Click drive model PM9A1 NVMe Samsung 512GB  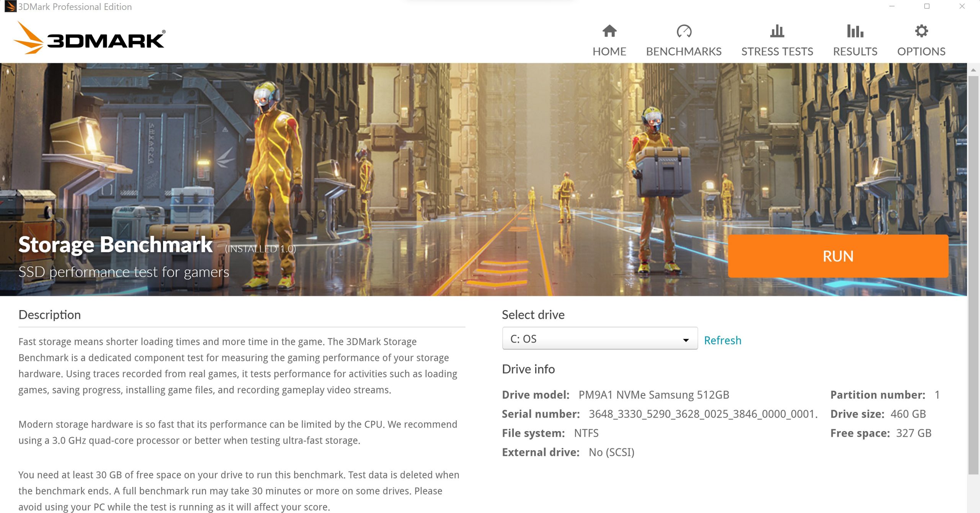coord(654,395)
